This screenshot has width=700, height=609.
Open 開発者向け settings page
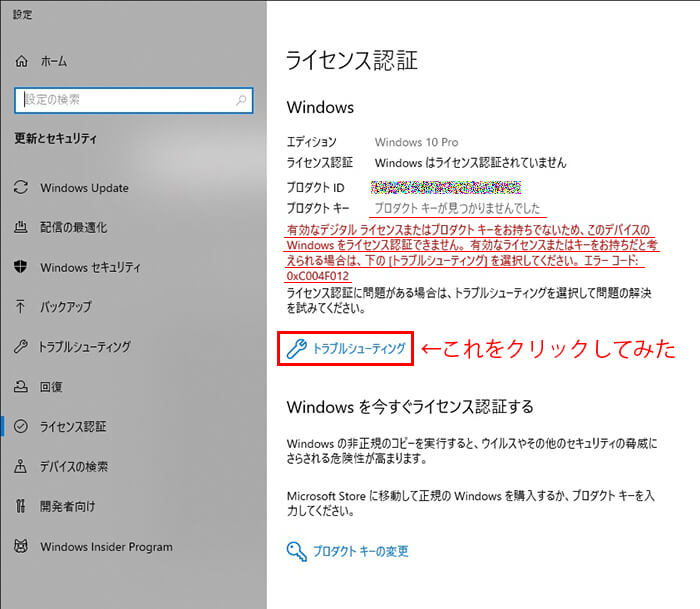pos(67,506)
